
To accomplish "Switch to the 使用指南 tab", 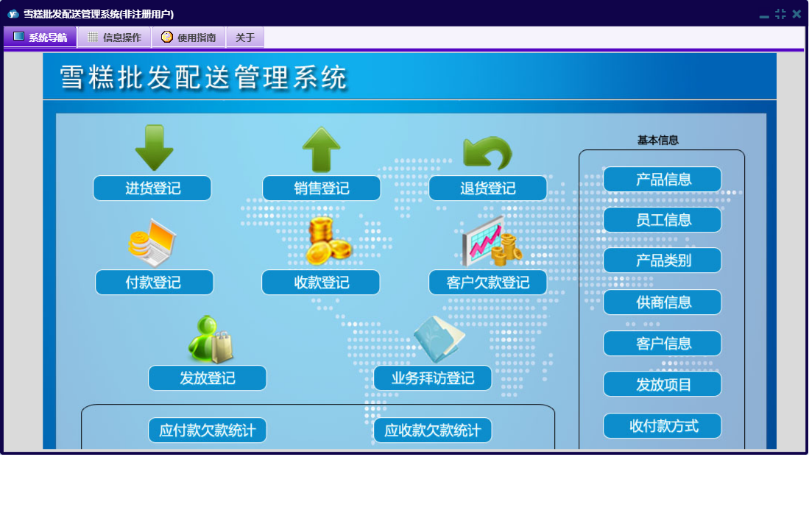I will (189, 37).
